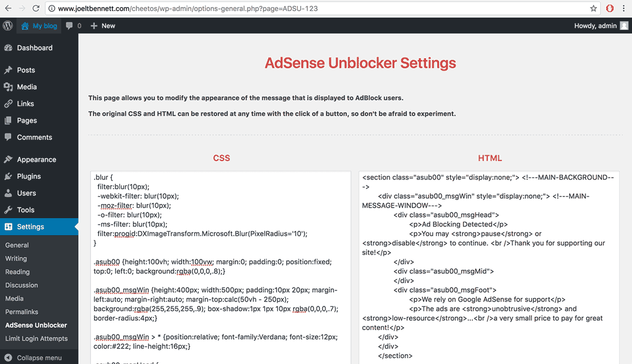Click the Users person icon
632x364 pixels.
[8, 193]
